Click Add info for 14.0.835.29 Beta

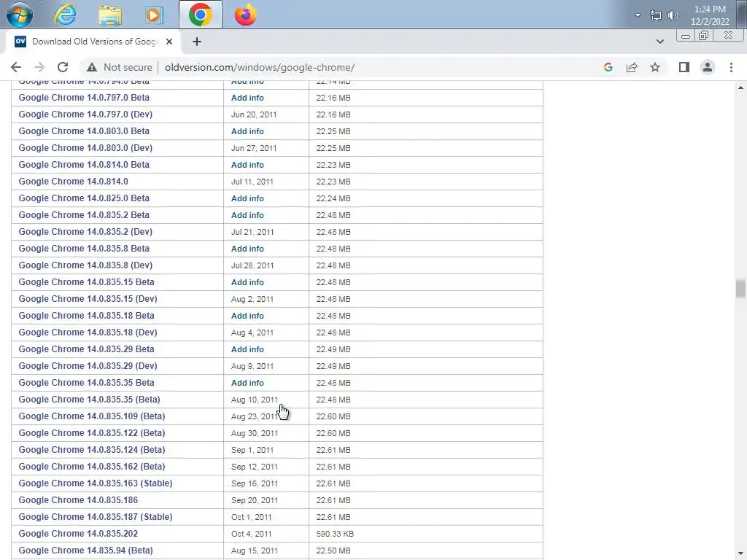(247, 349)
